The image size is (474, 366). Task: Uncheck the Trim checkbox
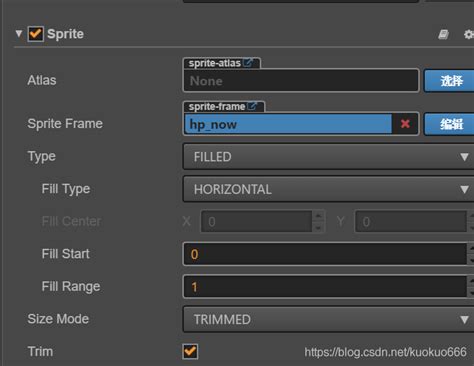tap(190, 351)
